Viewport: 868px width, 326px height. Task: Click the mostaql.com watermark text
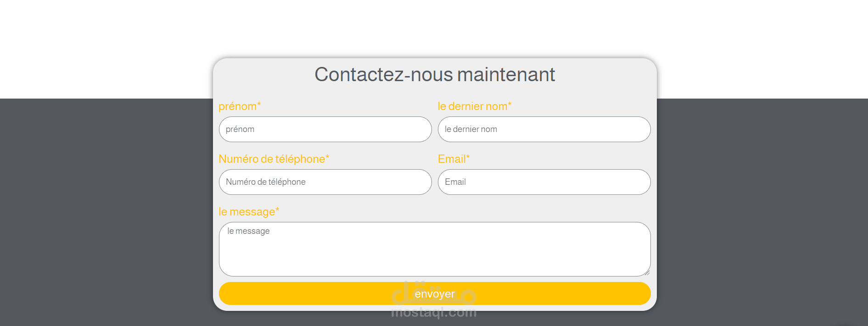coord(434,313)
